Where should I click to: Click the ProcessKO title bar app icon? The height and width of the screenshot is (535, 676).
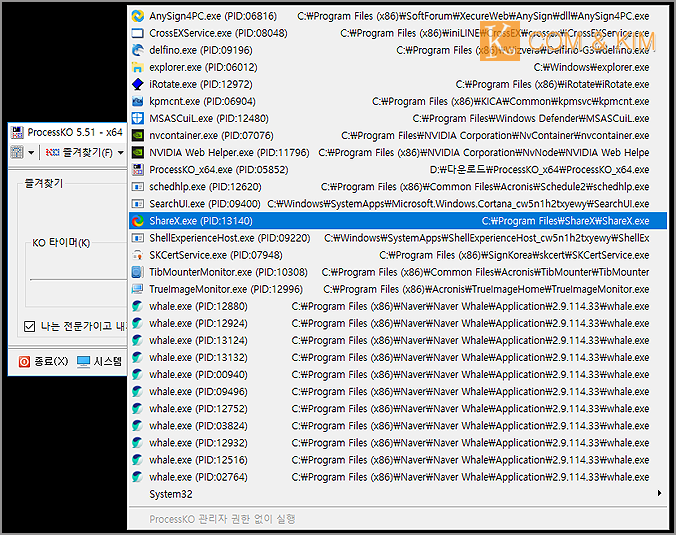(17, 132)
